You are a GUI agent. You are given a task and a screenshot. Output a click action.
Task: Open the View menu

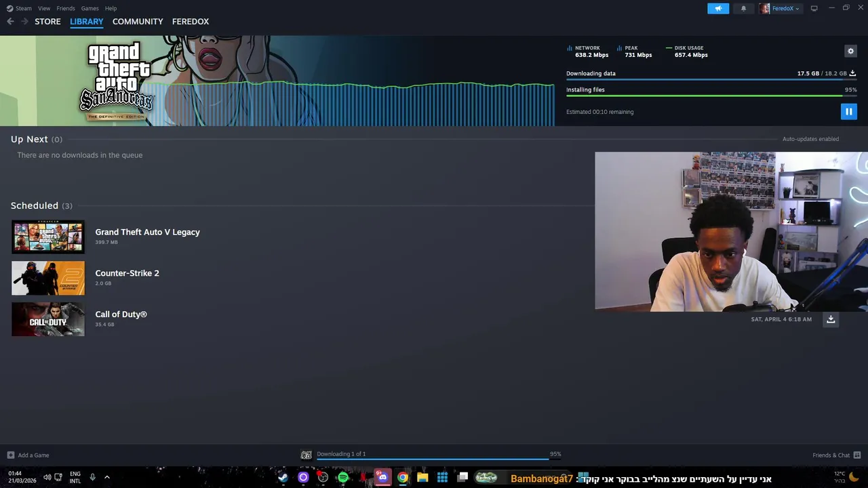[x=44, y=8]
